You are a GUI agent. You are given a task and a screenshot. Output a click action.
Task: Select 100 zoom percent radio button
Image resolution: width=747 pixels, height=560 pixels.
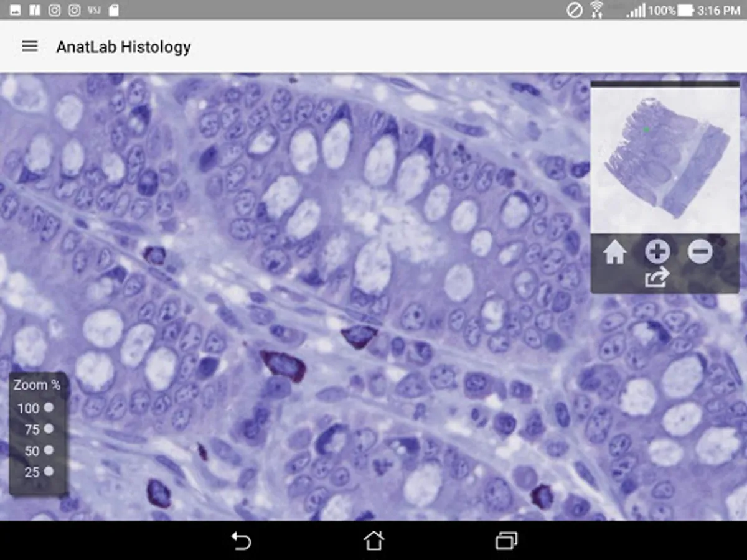pos(49,408)
